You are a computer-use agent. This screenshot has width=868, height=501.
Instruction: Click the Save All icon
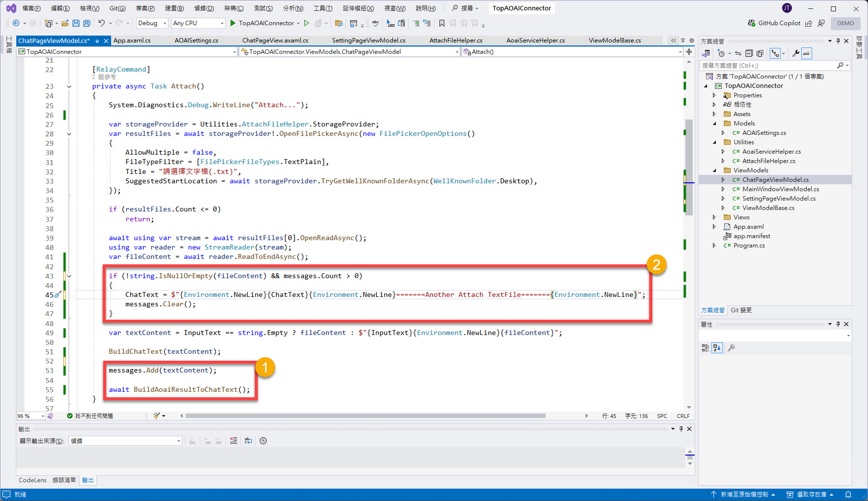[x=87, y=23]
